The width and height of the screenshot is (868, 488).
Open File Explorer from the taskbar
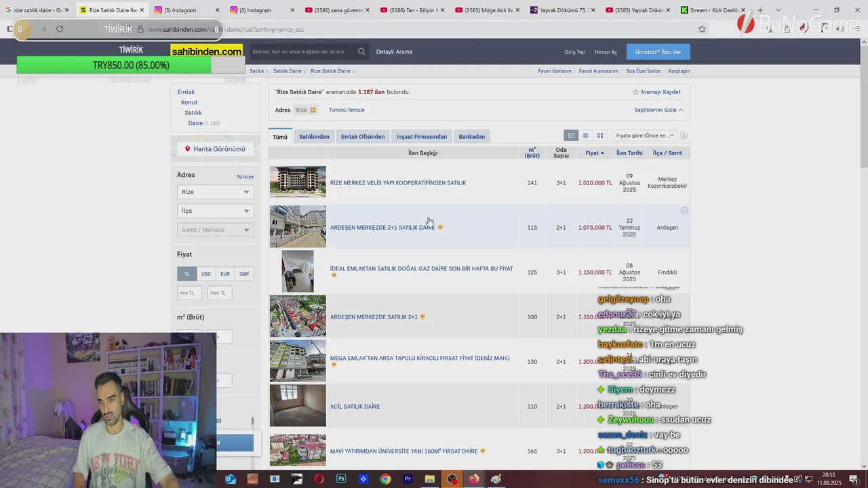click(429, 479)
